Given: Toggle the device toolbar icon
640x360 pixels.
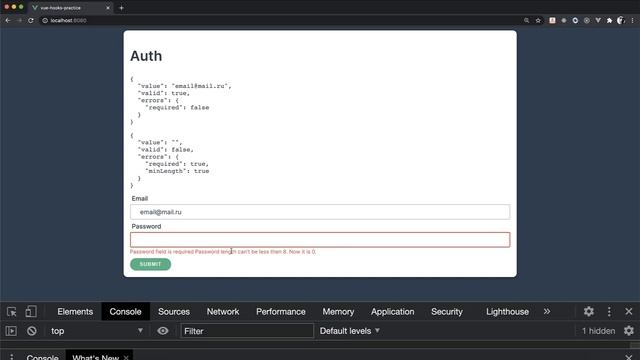Looking at the screenshot, I should [31, 311].
